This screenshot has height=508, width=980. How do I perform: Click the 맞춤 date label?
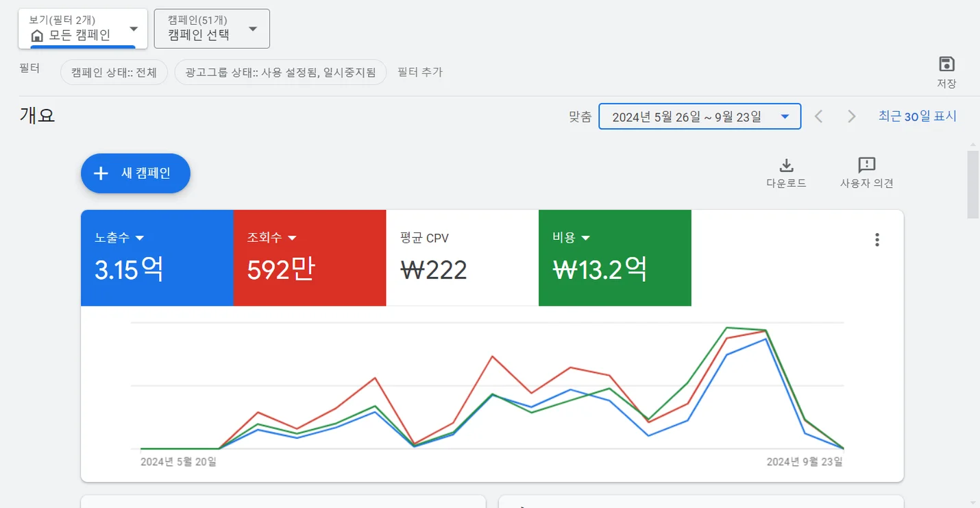click(x=580, y=117)
